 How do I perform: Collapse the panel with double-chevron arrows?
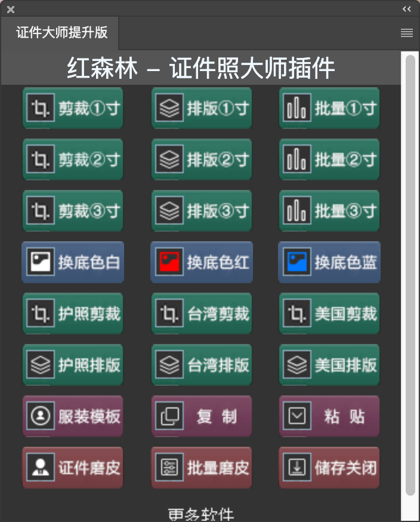(x=407, y=9)
